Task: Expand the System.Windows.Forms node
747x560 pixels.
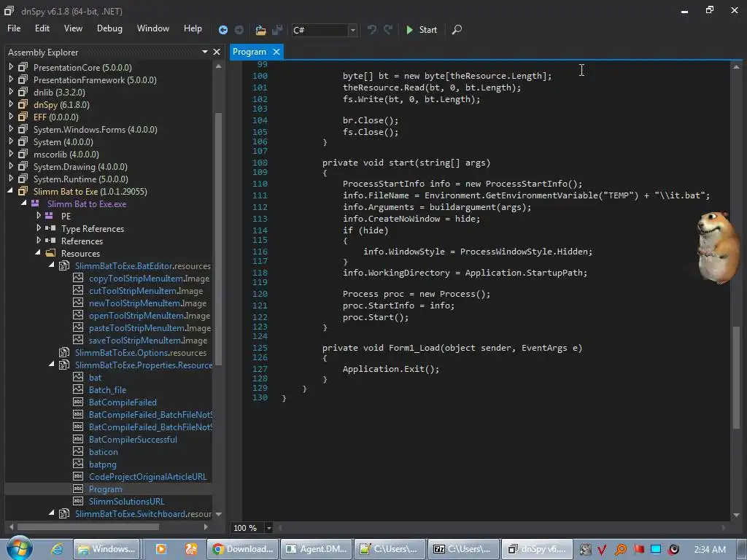Action: tap(11, 129)
